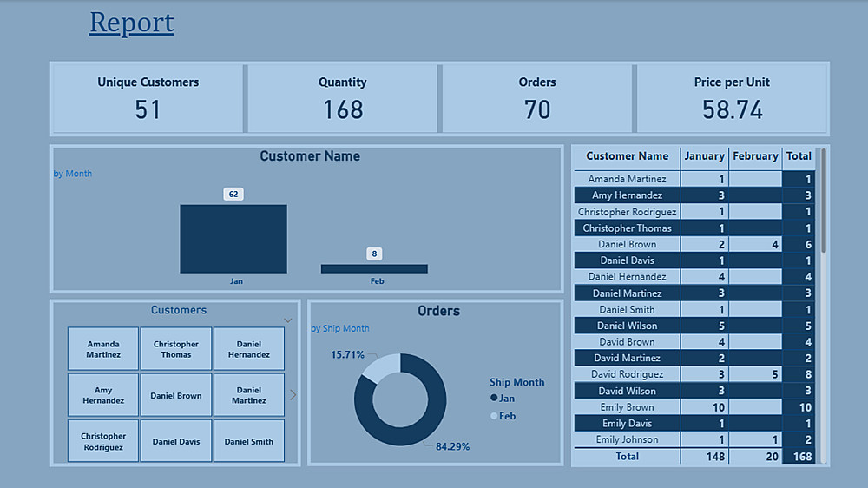Filter by Amy Hernandez tile
This screenshot has width=868, height=488.
pos(103,395)
